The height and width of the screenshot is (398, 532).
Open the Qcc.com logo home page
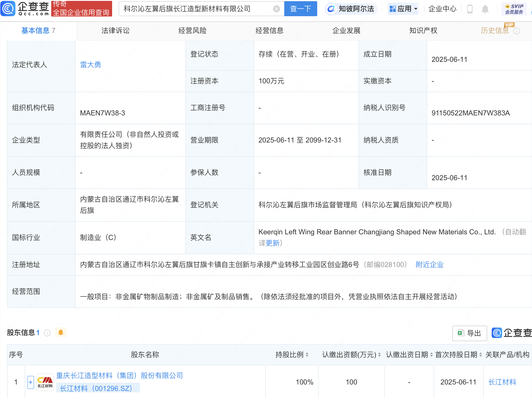pyautogui.click(x=25, y=9)
